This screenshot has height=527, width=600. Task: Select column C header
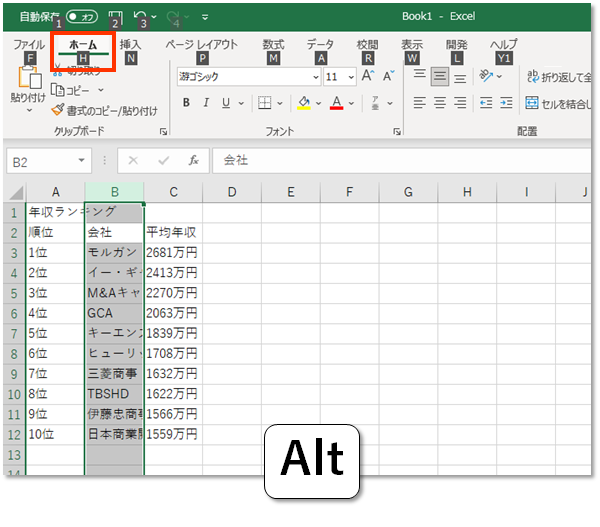coord(173,192)
